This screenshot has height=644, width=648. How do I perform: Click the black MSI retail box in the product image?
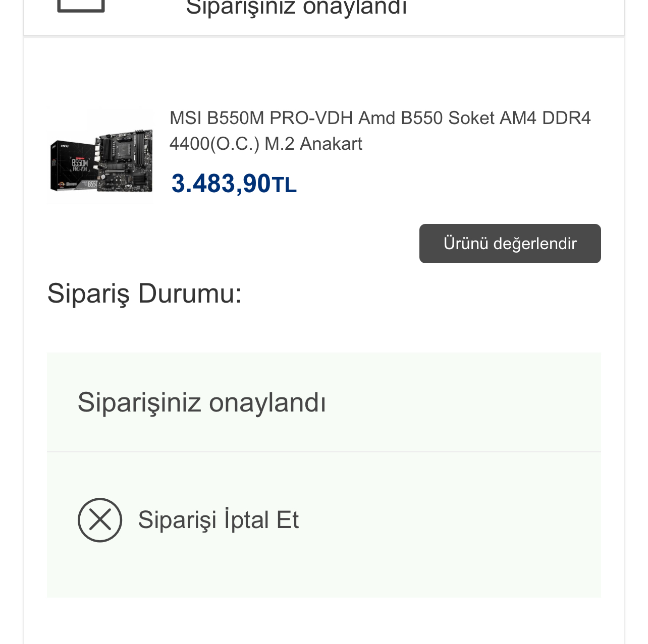73,166
